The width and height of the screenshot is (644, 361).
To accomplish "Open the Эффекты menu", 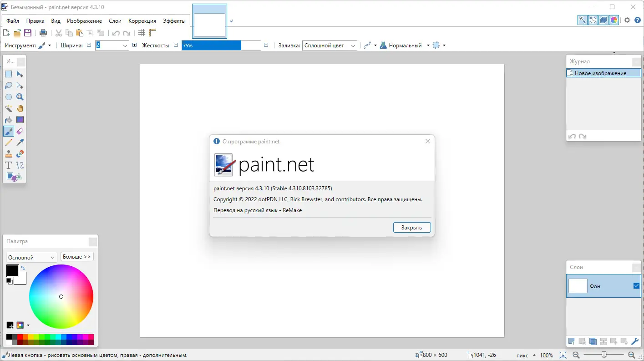I will coord(174,21).
